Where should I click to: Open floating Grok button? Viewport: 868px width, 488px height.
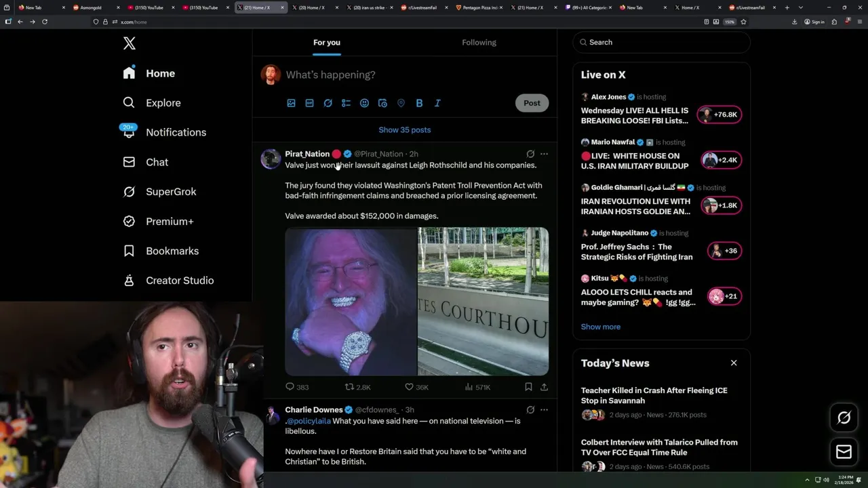(x=844, y=418)
